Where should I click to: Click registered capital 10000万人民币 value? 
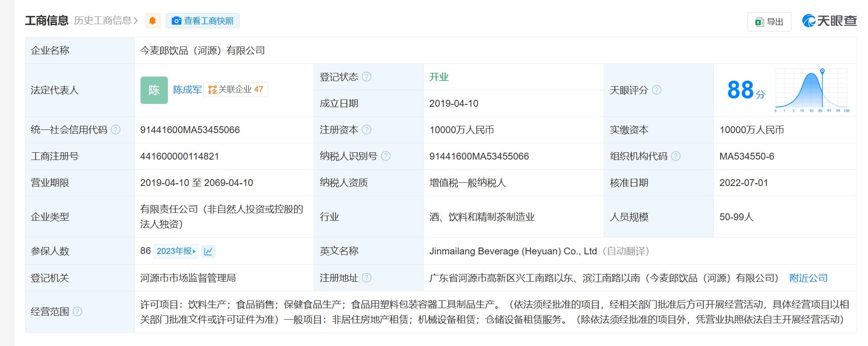pyautogui.click(x=462, y=130)
